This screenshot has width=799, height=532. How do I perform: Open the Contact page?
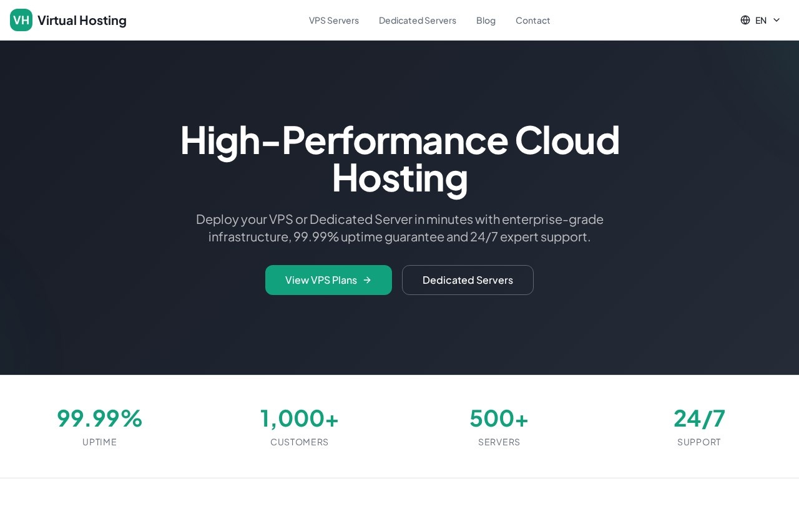pyautogui.click(x=532, y=20)
